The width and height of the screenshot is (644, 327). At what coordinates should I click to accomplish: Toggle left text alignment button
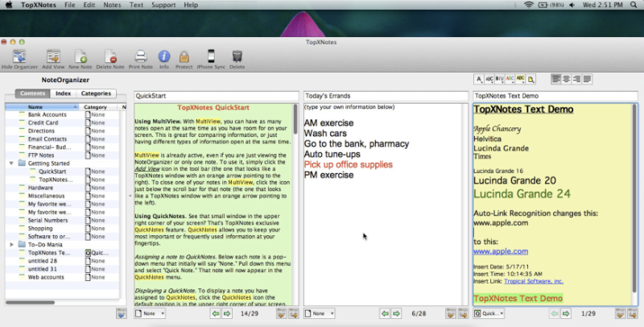pos(556,79)
